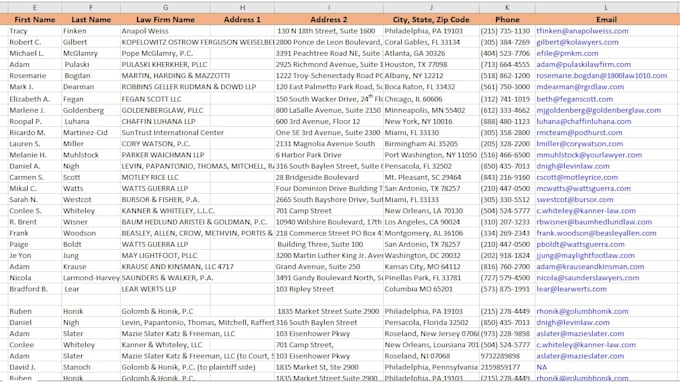Select column L header
The height and width of the screenshot is (382, 680).
pos(606,7)
